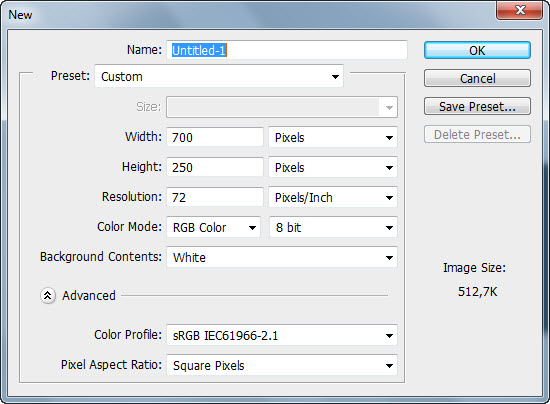Image resolution: width=550 pixels, height=404 pixels.
Task: Click the Color Profile label
Action: (128, 335)
